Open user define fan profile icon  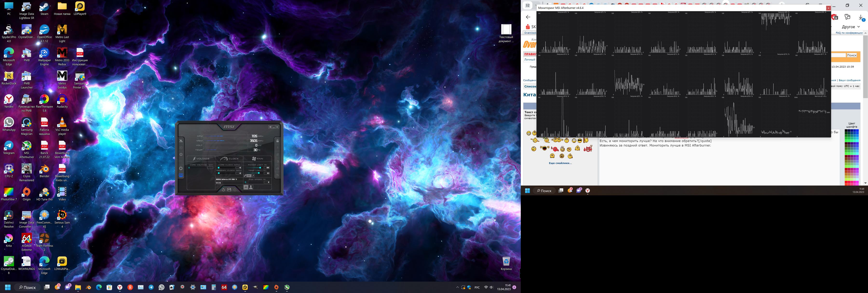[251, 187]
